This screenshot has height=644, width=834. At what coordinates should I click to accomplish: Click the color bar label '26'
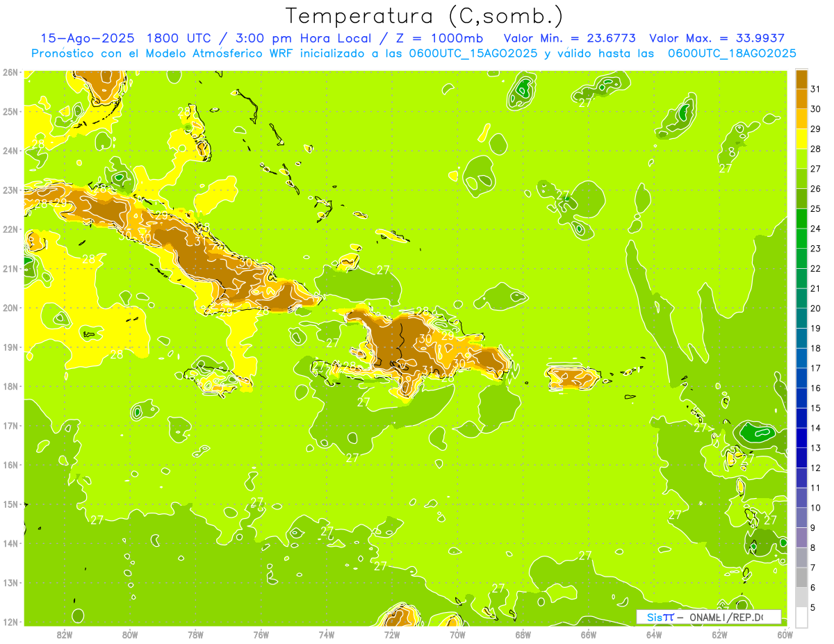click(816, 189)
